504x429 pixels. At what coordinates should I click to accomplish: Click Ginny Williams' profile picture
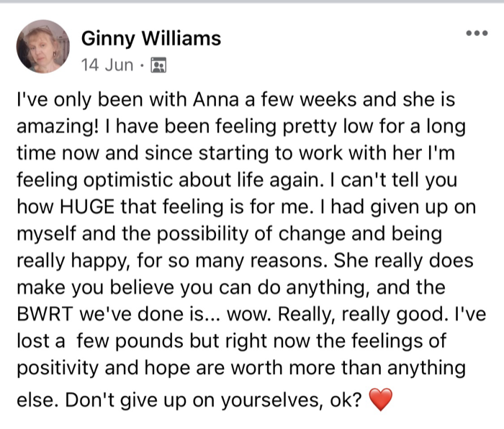(42, 47)
